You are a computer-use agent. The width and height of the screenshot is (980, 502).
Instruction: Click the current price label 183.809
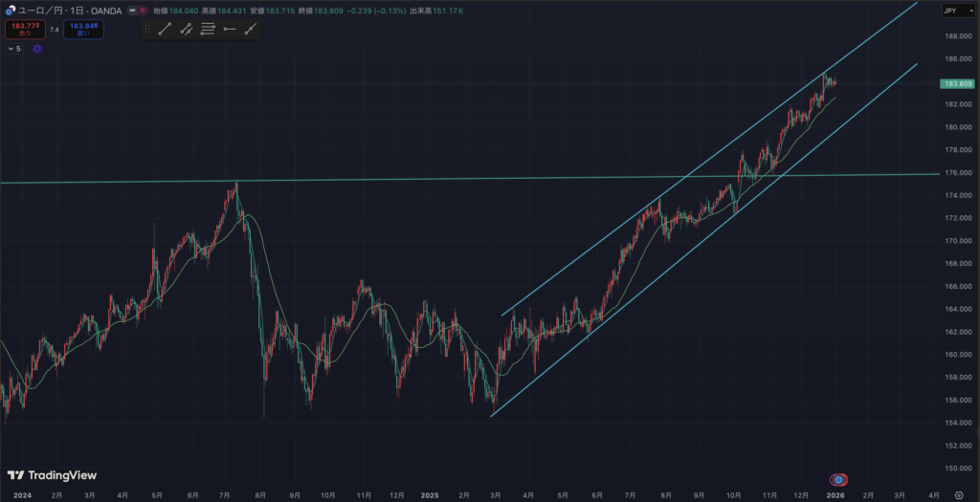click(x=958, y=84)
